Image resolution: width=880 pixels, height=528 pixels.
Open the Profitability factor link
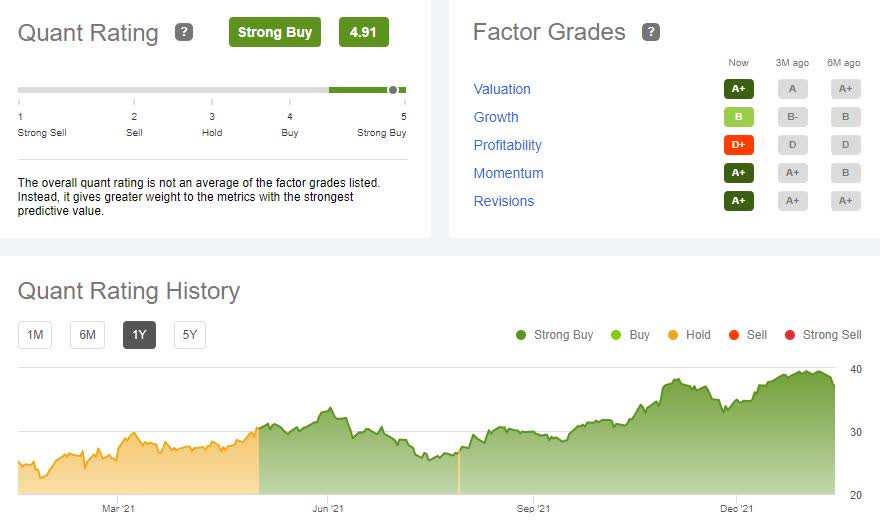tap(507, 145)
